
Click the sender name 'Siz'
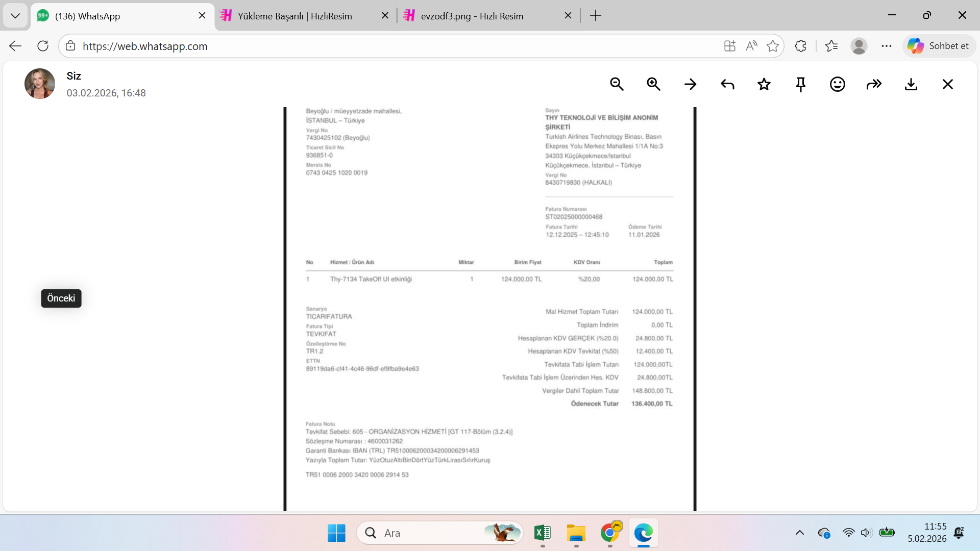[x=74, y=76]
